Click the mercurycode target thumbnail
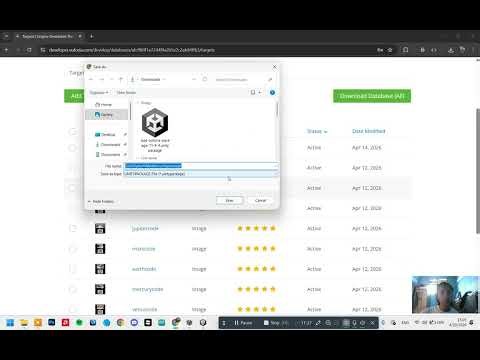This screenshot has width=480, height=360. pos(100,289)
